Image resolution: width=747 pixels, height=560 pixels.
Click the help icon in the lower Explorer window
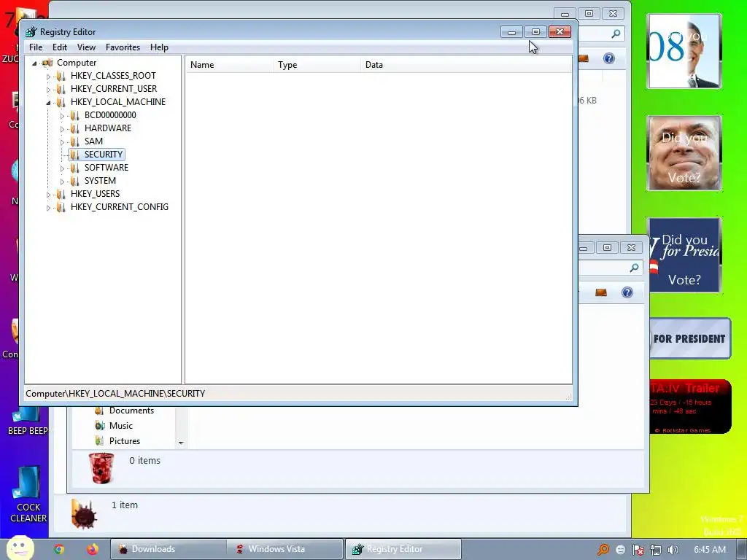point(627,292)
